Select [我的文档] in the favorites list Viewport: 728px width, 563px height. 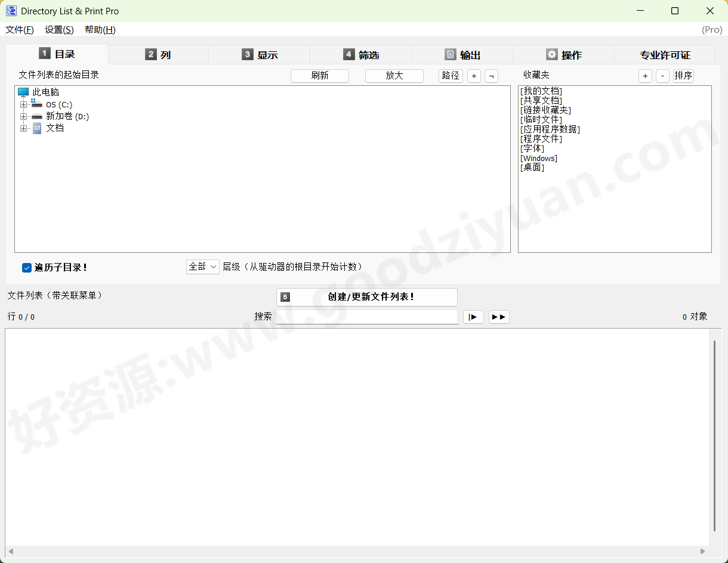click(x=541, y=91)
